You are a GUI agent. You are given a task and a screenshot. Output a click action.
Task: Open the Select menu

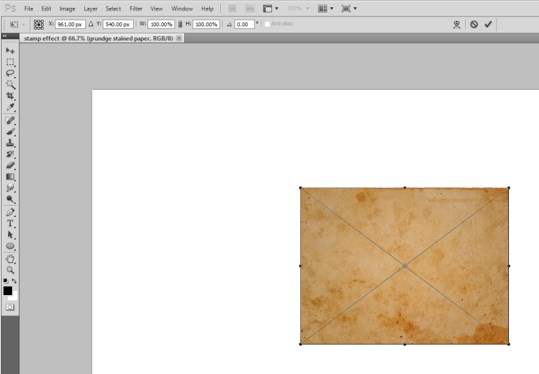(x=113, y=9)
